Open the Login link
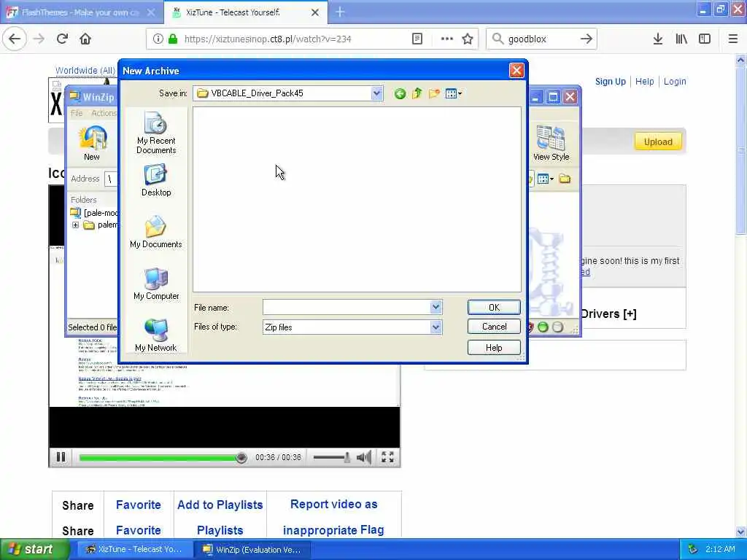The height and width of the screenshot is (560, 747). click(675, 82)
